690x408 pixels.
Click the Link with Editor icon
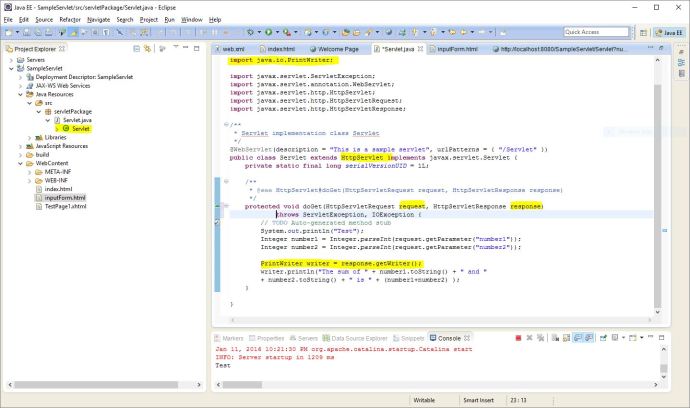tap(147, 48)
